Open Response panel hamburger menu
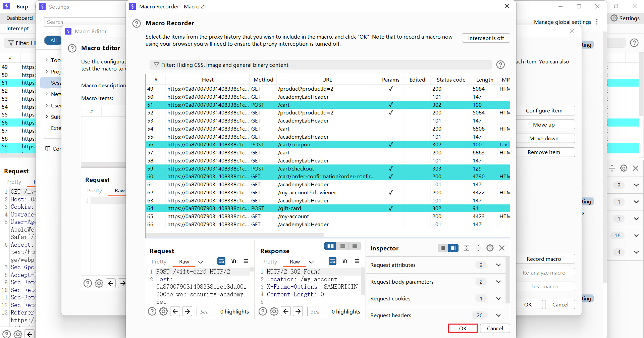 tap(357, 261)
